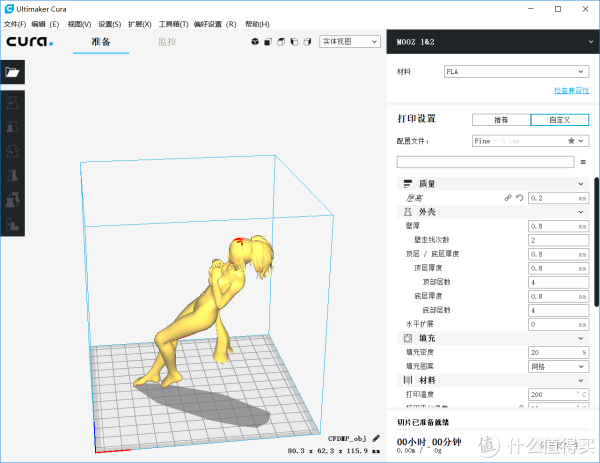
Task: Select the Move tool in left toolbar
Action: tap(12, 103)
